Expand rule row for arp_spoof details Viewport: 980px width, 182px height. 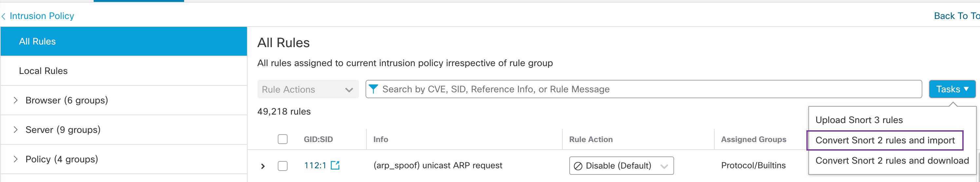pos(263,166)
